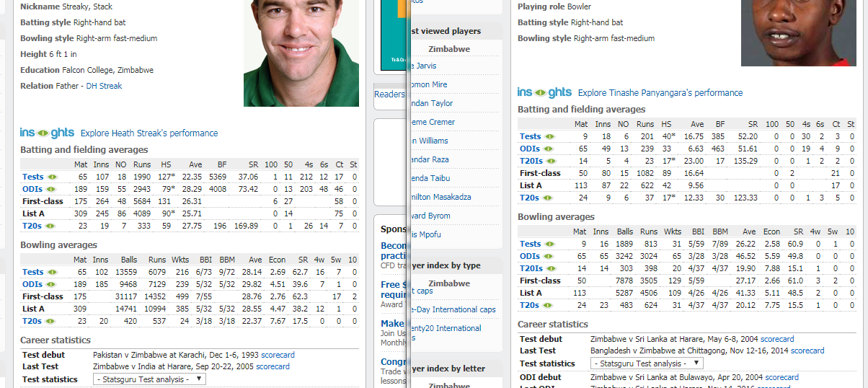Click eye icon beside ODIs in Panyangara's bowling table

[x=549, y=256]
